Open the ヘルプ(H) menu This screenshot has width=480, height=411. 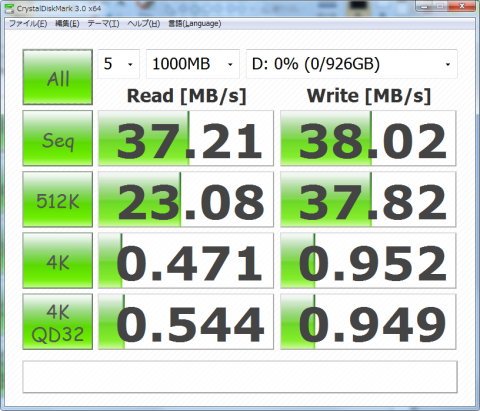144,24
